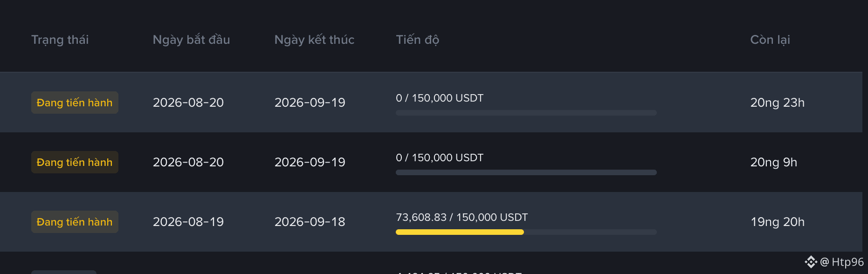Click the Binance logo icon in watermark

click(811, 262)
